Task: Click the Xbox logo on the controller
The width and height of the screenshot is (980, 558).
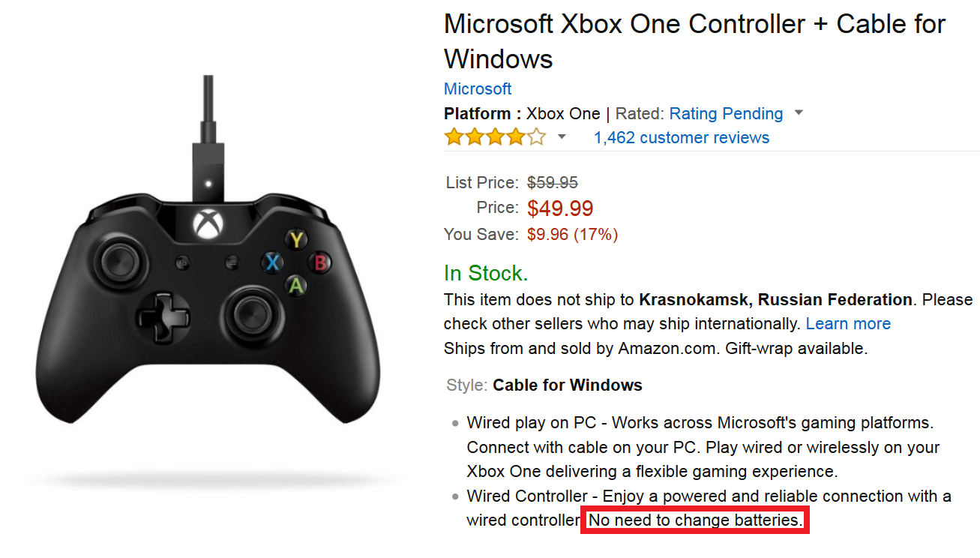Action: click(205, 223)
